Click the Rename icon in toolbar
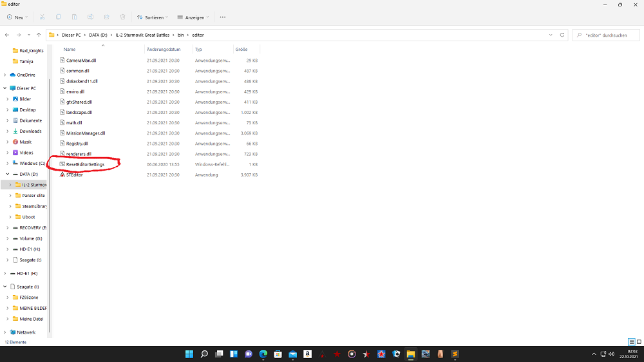This screenshot has width=644, height=362. point(91,17)
